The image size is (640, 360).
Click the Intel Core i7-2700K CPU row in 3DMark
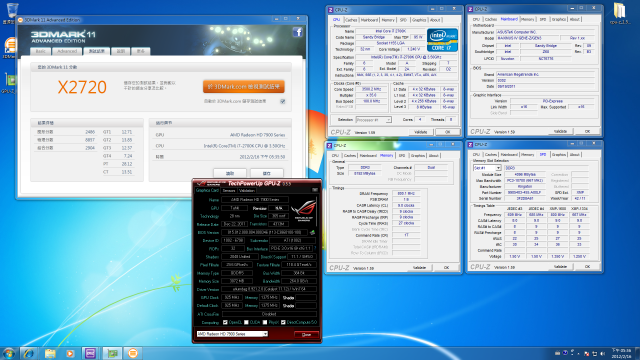(220, 146)
